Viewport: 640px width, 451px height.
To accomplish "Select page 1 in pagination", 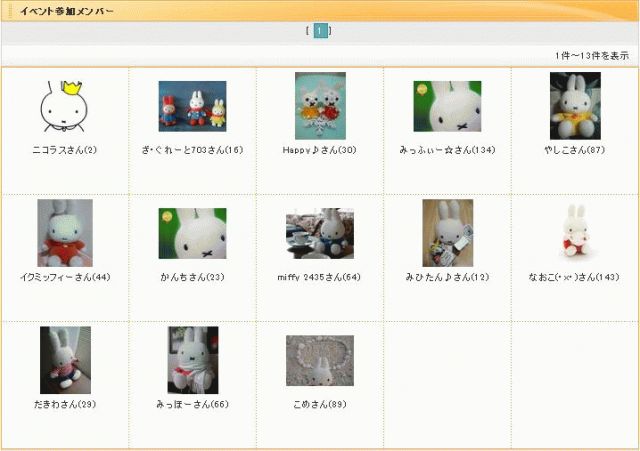I will [320, 30].
